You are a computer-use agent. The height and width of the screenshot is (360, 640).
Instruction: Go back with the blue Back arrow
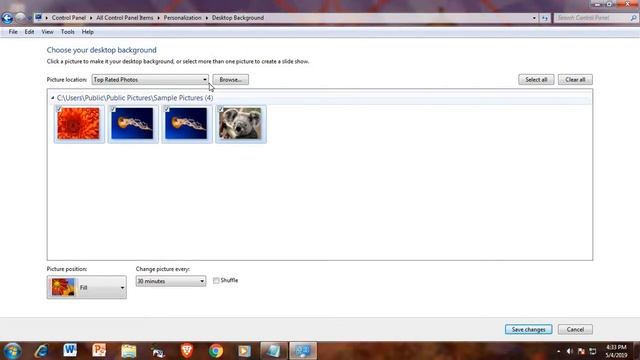point(7,18)
